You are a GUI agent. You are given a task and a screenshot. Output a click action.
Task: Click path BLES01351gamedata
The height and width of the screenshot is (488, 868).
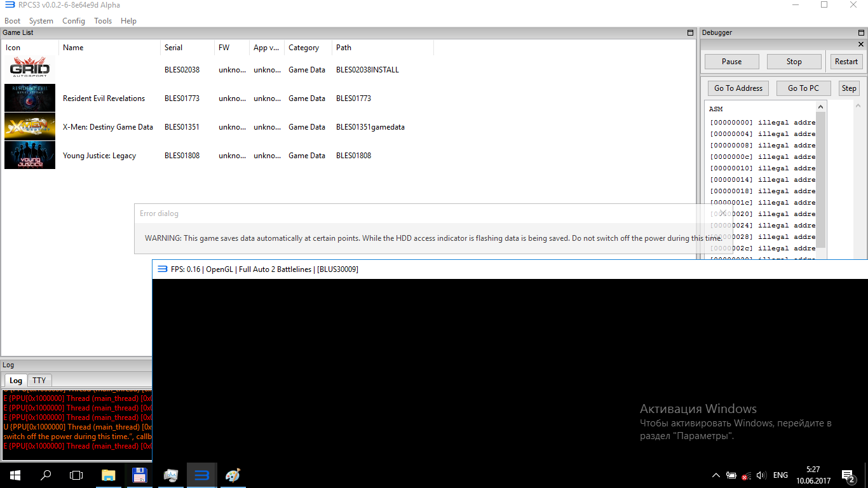(370, 127)
